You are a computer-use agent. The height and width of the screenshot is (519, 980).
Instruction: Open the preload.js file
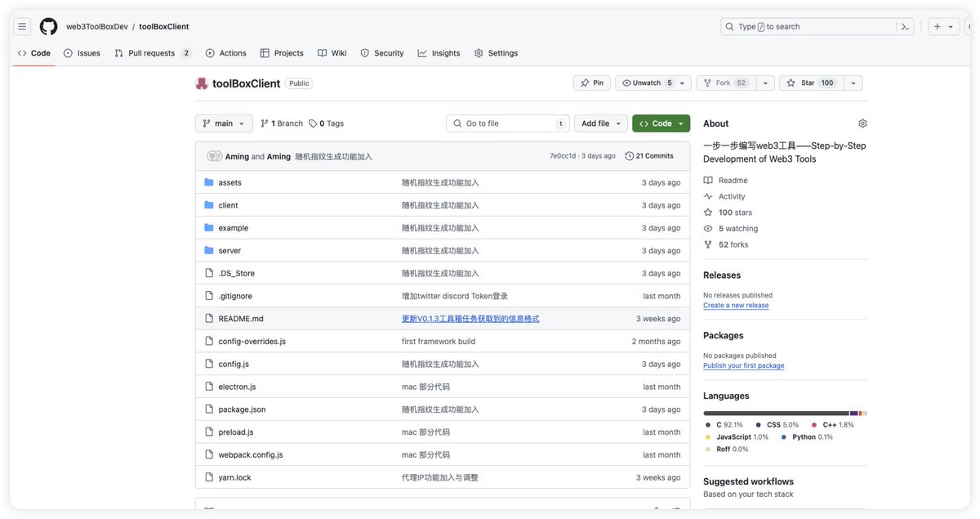(236, 432)
